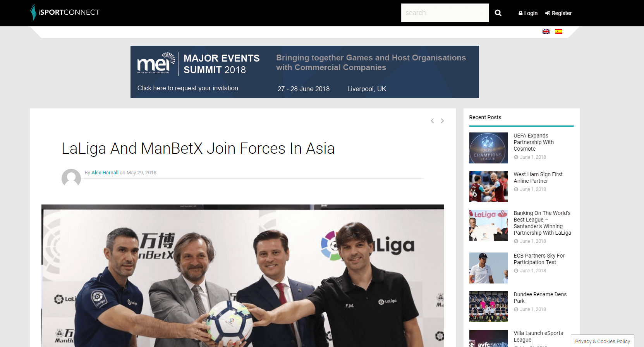The height and width of the screenshot is (347, 644).
Task: Open the Register link
Action: click(558, 13)
